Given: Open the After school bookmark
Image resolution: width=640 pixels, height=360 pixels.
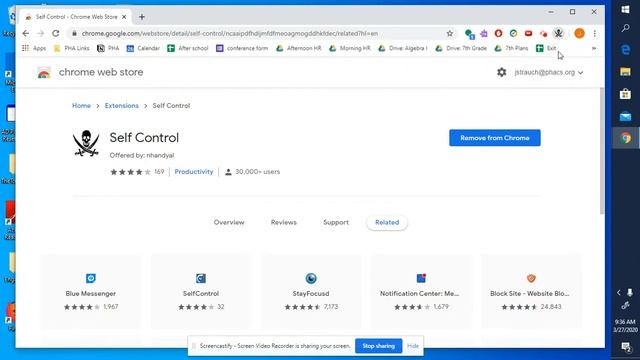Looking at the screenshot, I should (x=188, y=48).
